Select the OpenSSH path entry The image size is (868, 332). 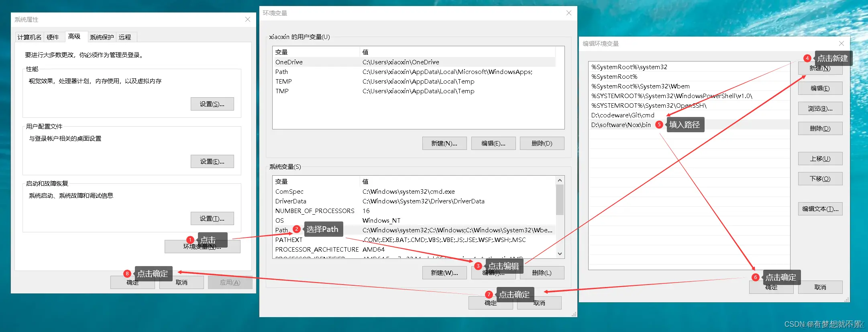click(689, 105)
